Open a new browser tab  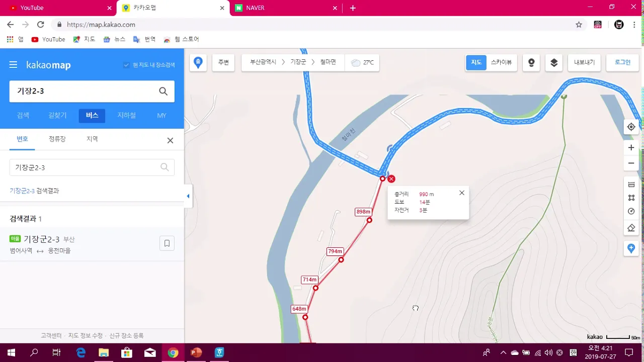(x=353, y=8)
